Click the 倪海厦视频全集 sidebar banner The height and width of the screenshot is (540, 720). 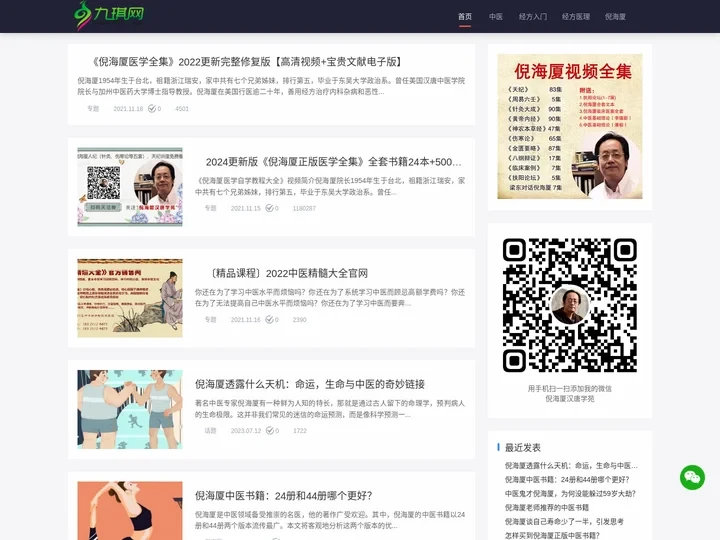click(570, 126)
